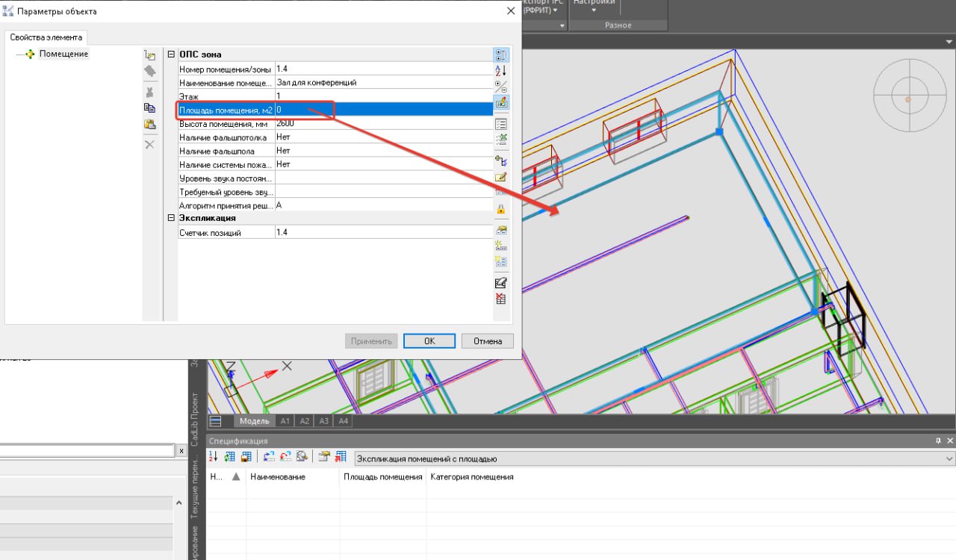Click the sort icon in Спецификация toolbar

click(213, 457)
